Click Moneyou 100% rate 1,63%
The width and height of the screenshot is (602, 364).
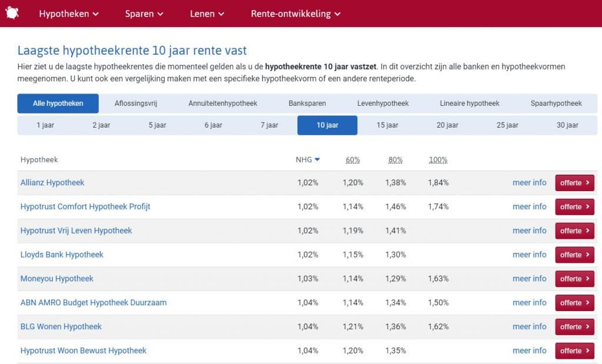point(438,279)
